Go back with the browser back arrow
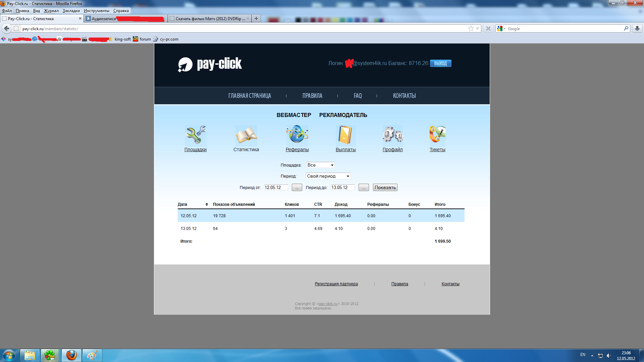The image size is (644, 362). pos(7,28)
